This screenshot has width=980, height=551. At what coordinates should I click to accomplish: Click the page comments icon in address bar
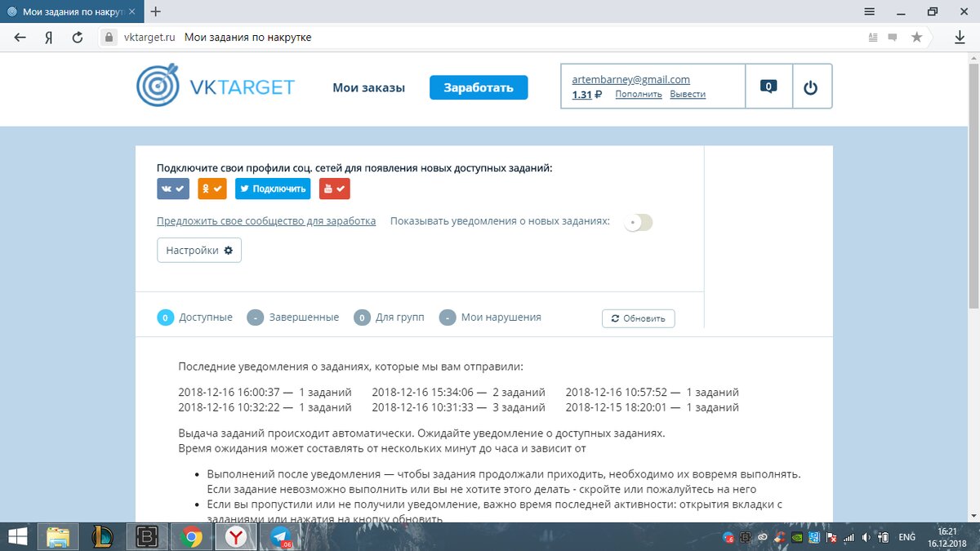tap(893, 37)
